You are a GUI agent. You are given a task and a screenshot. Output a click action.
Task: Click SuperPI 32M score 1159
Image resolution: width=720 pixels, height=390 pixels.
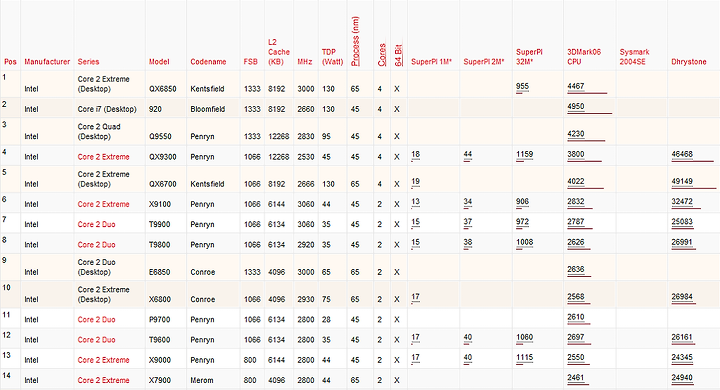pyautogui.click(x=524, y=154)
